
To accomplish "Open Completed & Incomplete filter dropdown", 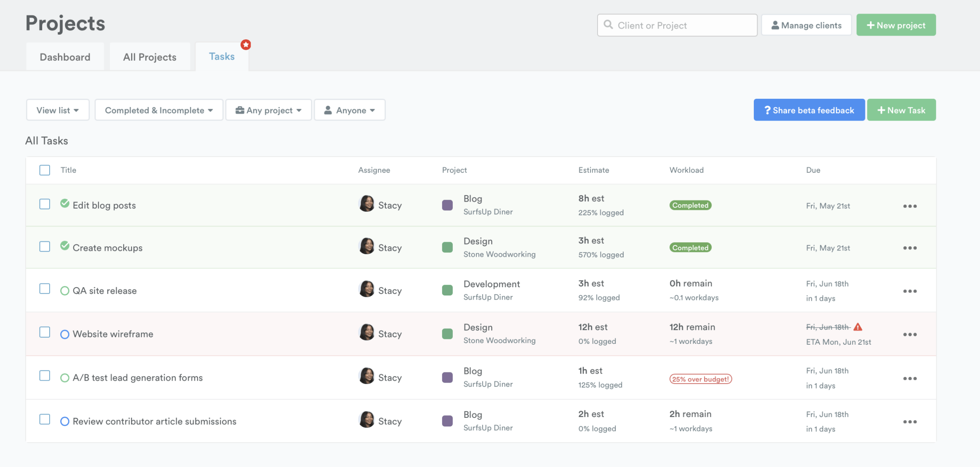I will point(159,110).
